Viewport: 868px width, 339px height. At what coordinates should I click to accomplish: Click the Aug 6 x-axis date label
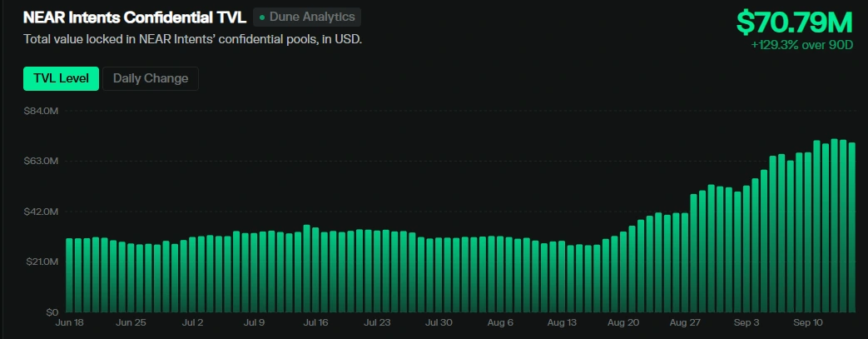(x=500, y=322)
